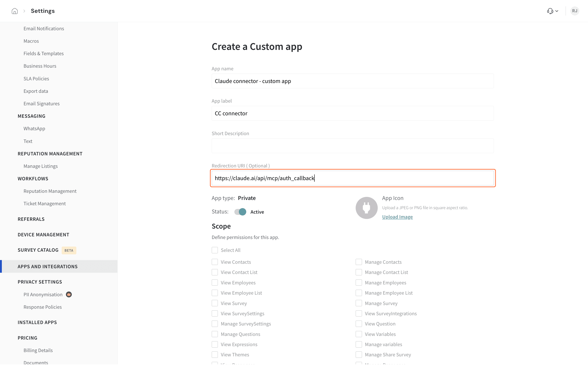Image resolution: width=588 pixels, height=368 pixels.
Task: Select Export data in sidebar
Action: [36, 91]
